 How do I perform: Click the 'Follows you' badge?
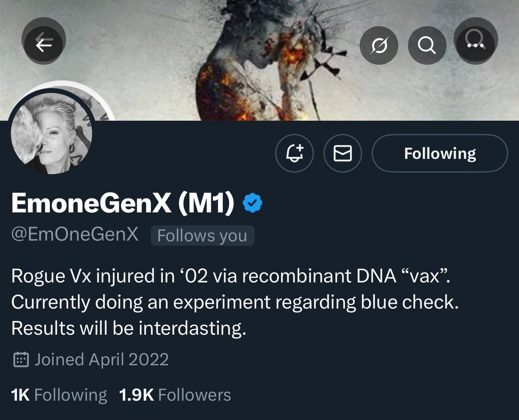tap(202, 236)
